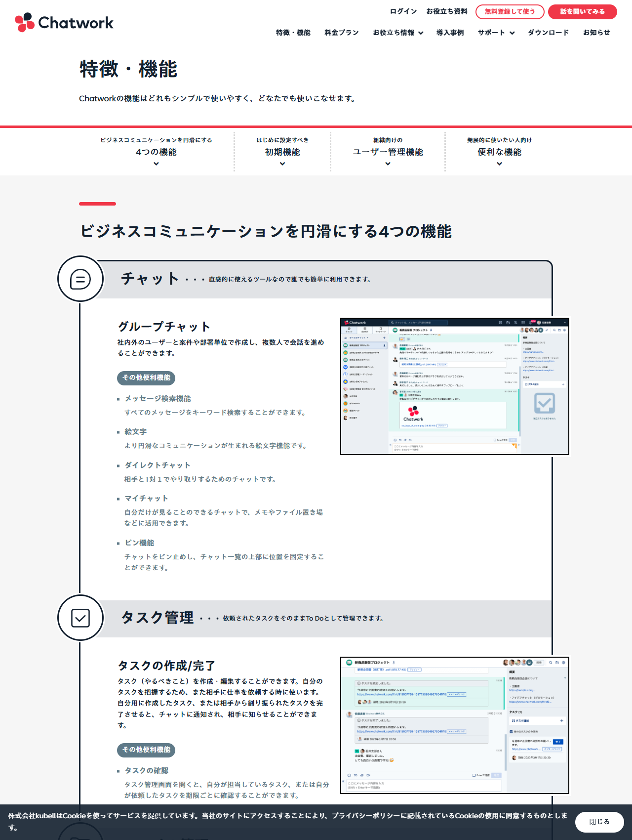Click chevron under 初期機能
The width and height of the screenshot is (632, 840).
click(282, 164)
